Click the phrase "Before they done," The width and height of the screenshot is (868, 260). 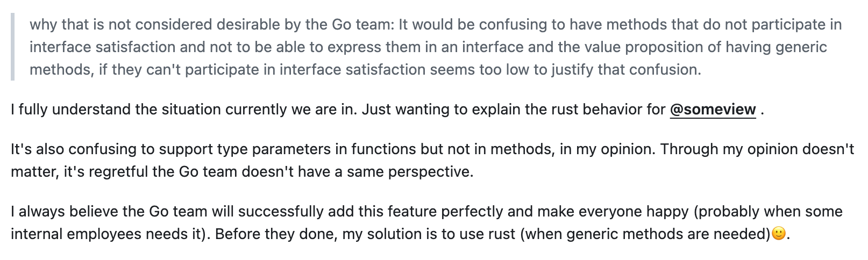pyautogui.click(x=276, y=234)
